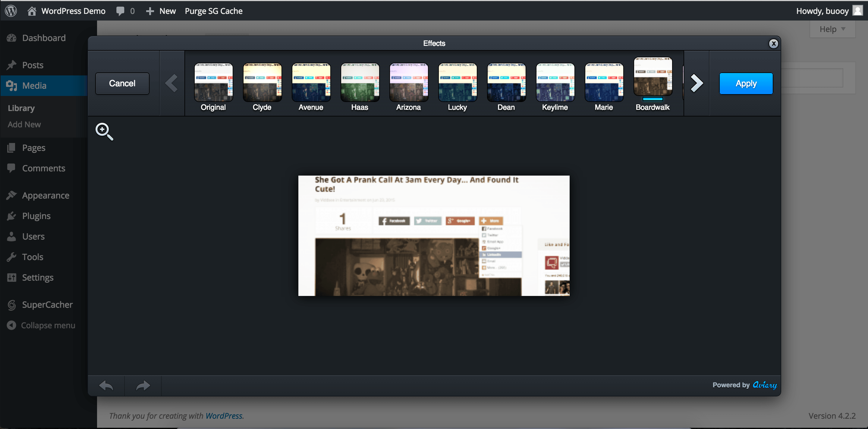
Task: Click the image preview in the editor
Action: point(434,235)
